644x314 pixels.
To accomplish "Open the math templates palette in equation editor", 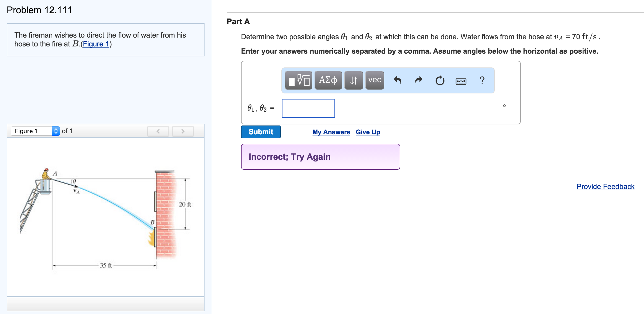I will pyautogui.click(x=299, y=80).
